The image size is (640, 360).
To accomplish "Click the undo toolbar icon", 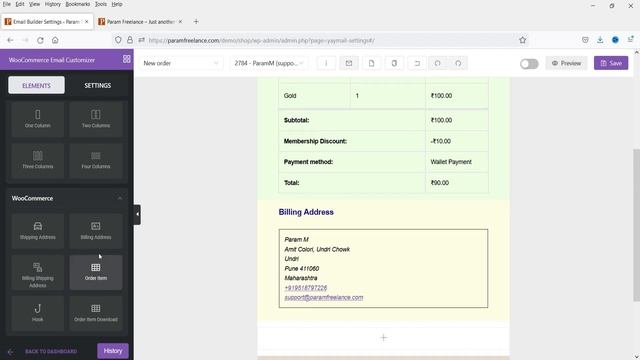I will point(438,63).
